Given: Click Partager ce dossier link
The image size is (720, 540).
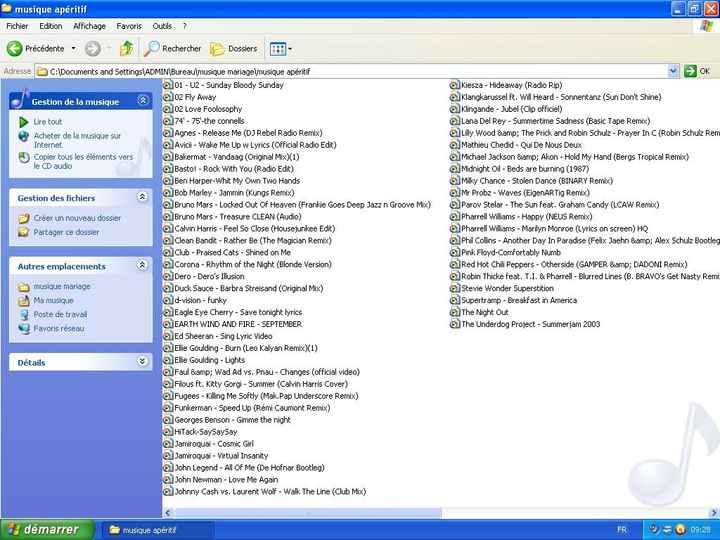Looking at the screenshot, I should click(66, 232).
